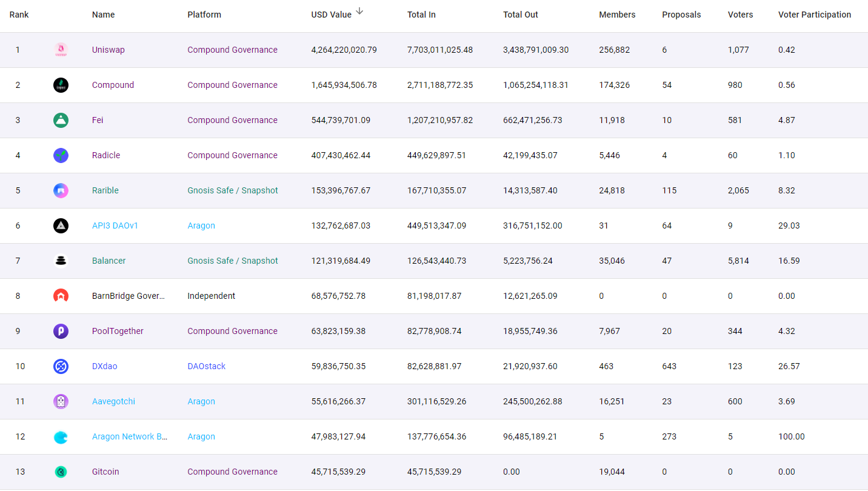Select USD value 153,396,767.67
The image size is (868, 491).
[341, 190]
